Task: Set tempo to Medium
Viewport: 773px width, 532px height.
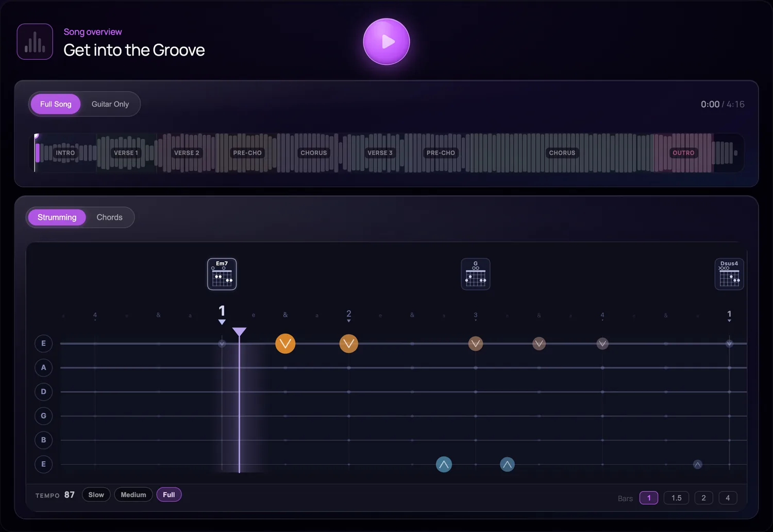Action: coord(133,495)
